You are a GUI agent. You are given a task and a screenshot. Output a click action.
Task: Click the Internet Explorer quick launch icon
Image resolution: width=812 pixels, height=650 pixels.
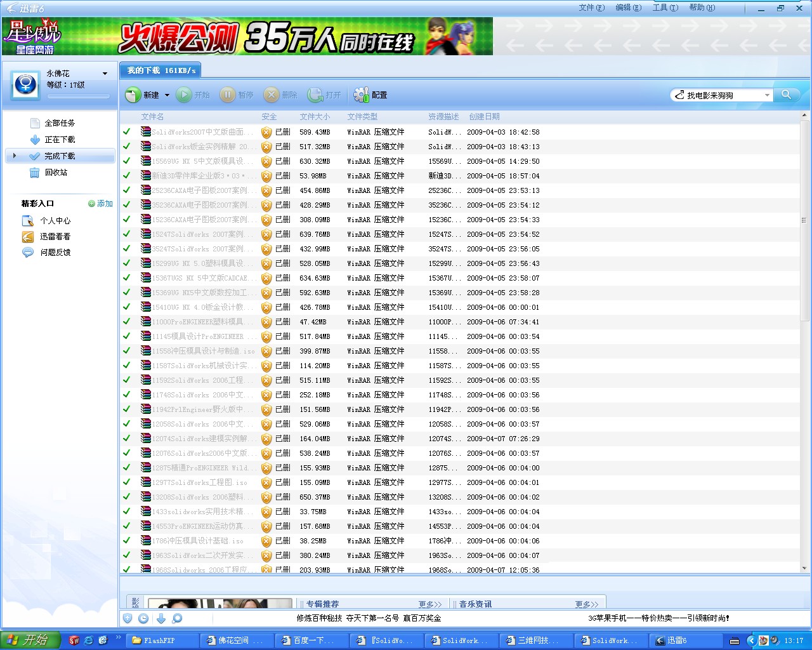89,640
